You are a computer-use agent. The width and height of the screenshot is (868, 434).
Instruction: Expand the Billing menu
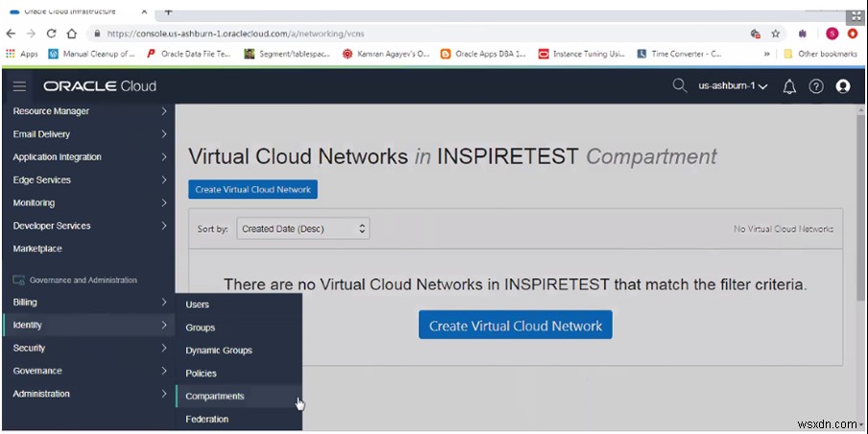pos(88,302)
